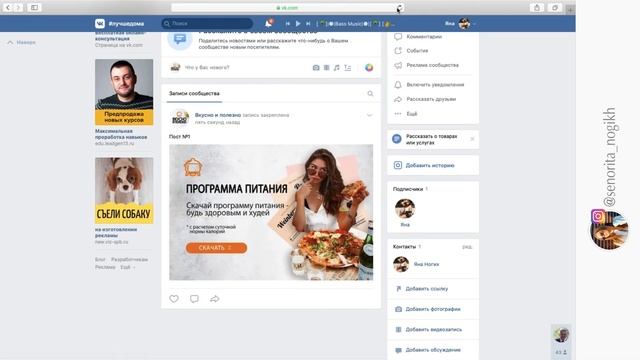Viewport: 640px width, 360px height.
Task: Open the colorful poster background picker
Action: pyautogui.click(x=369, y=68)
